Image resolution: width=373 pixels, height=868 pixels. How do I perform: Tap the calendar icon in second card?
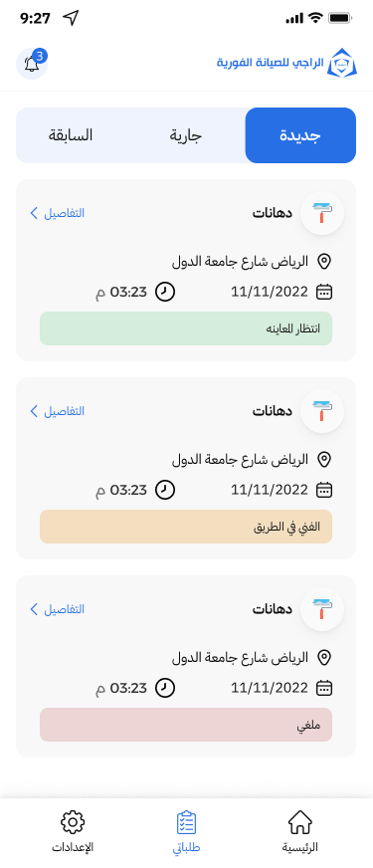pos(324,490)
